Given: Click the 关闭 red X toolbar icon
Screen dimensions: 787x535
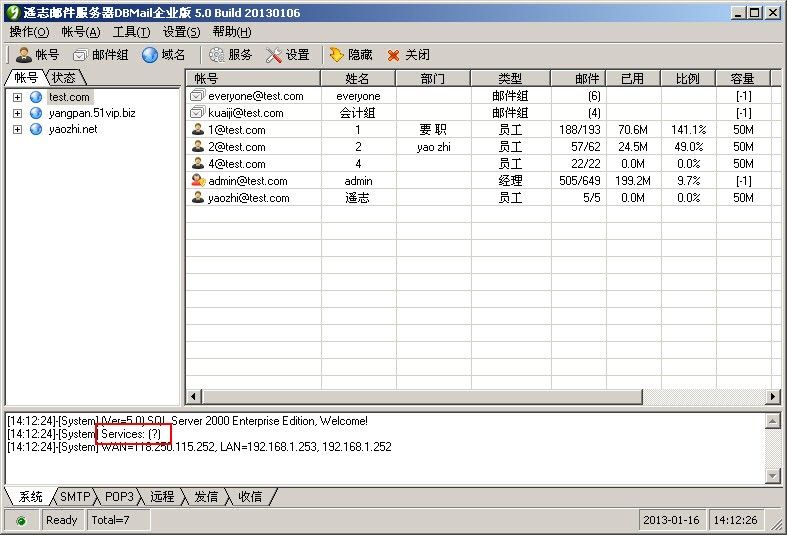Looking at the screenshot, I should point(393,55).
